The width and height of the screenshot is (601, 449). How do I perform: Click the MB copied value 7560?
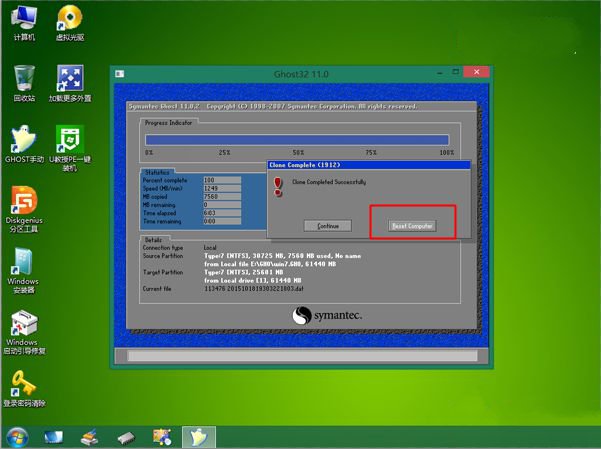click(222, 197)
